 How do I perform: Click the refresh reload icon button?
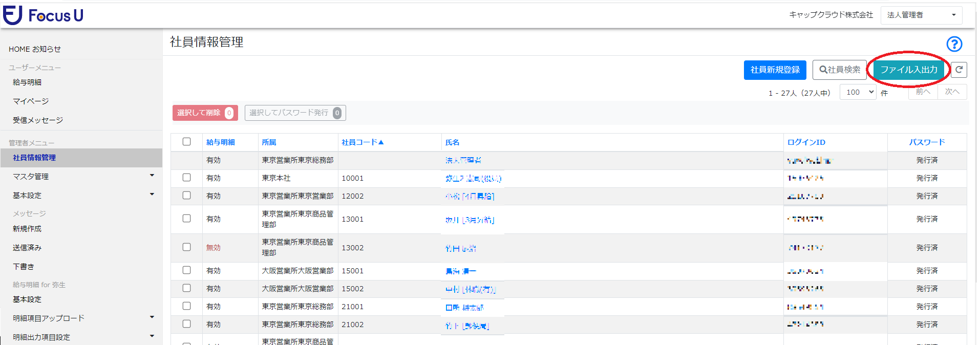(959, 70)
